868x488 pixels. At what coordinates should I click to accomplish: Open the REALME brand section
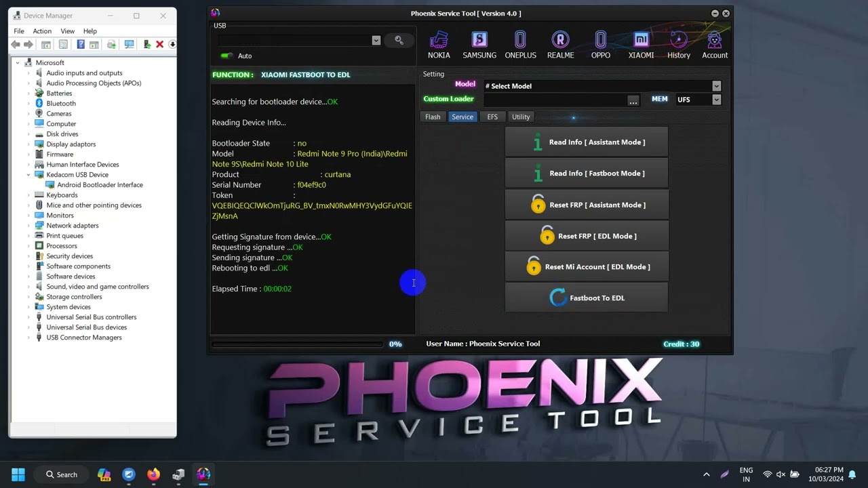coord(560,45)
